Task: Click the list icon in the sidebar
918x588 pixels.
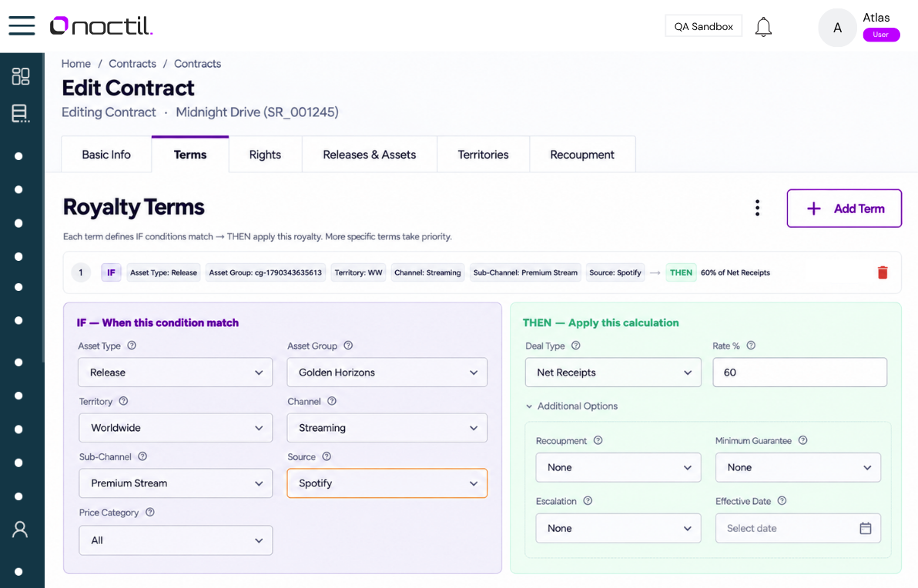Action: [21, 113]
